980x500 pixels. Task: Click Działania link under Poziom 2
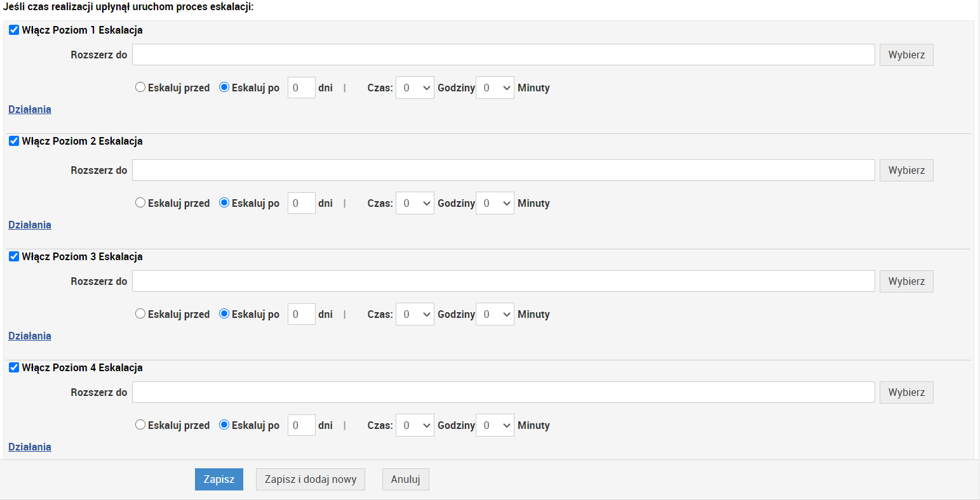coord(30,225)
